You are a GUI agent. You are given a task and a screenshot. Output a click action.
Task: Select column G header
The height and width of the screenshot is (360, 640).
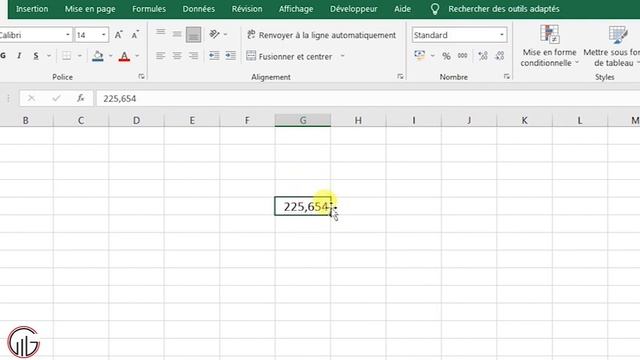tap(303, 120)
